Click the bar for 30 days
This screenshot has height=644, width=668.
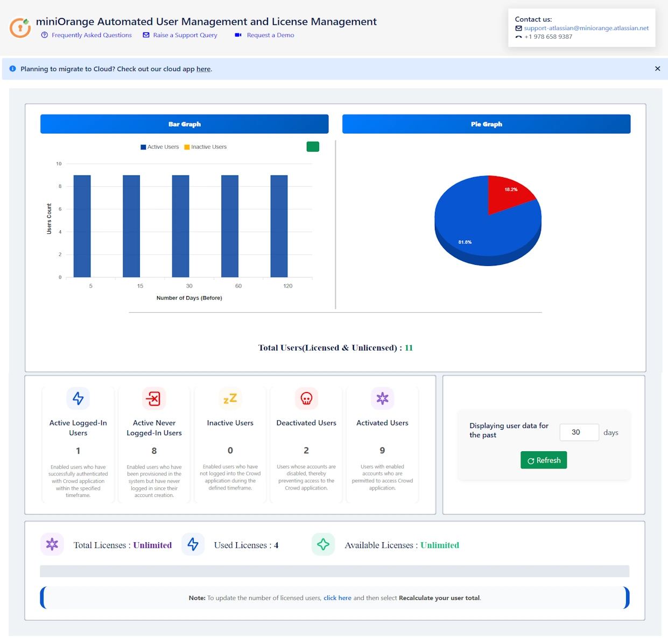pyautogui.click(x=180, y=226)
